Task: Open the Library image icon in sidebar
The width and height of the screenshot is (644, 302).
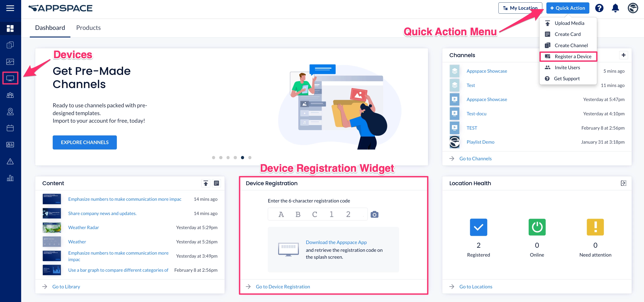Action: (x=10, y=62)
